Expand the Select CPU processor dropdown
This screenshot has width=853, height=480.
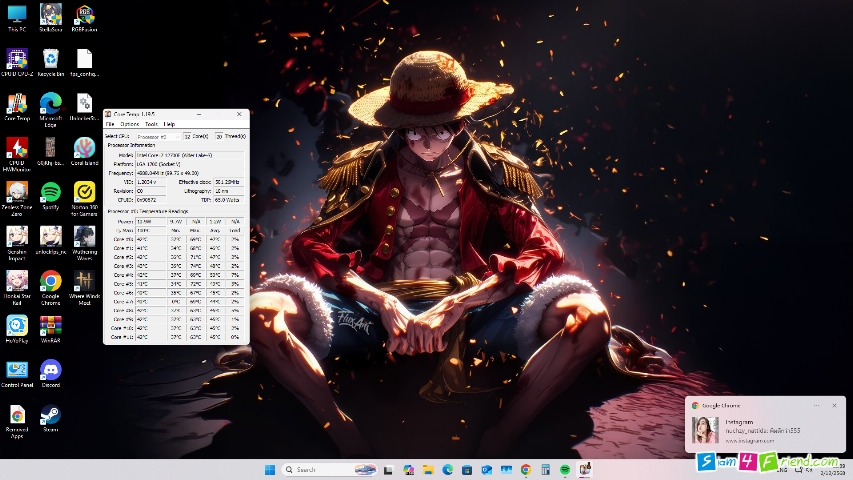158,137
